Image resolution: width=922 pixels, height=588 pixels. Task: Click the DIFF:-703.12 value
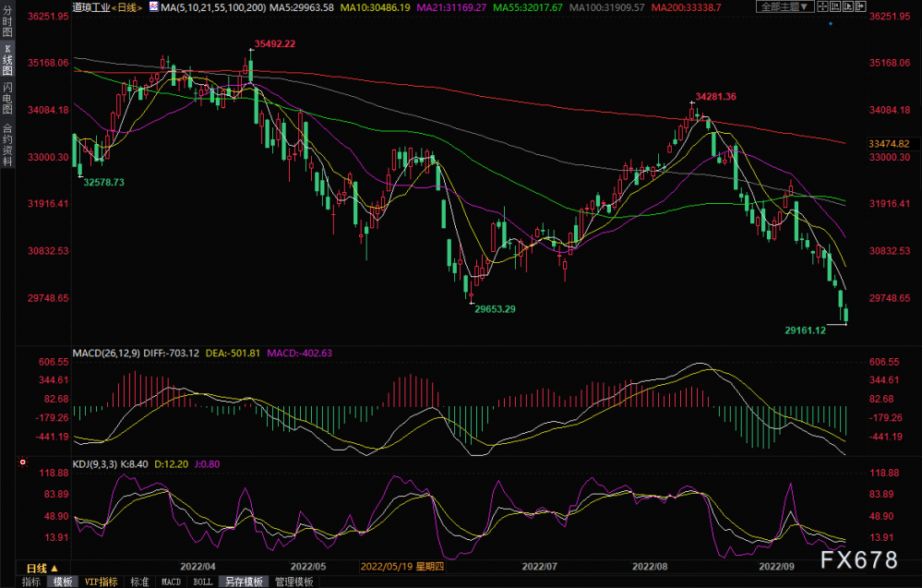[x=172, y=354]
